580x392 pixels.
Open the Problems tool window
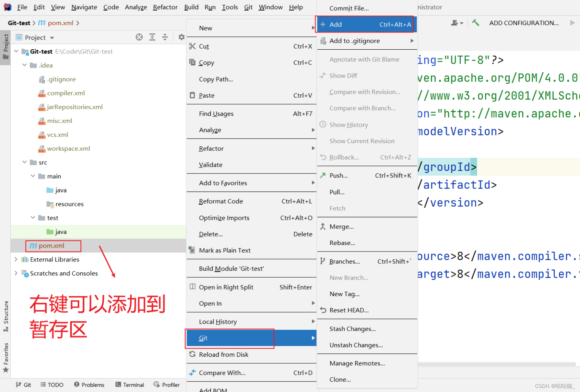[x=89, y=384]
